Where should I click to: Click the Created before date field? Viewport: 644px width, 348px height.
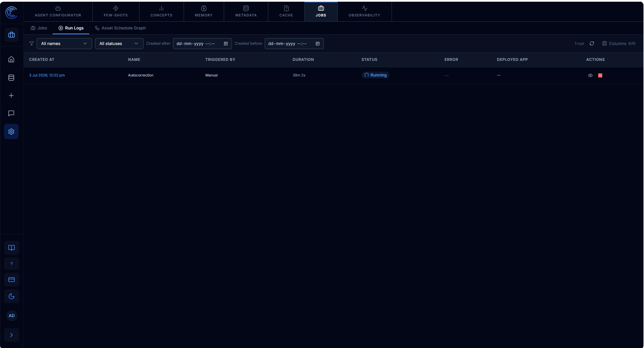tap(294, 44)
